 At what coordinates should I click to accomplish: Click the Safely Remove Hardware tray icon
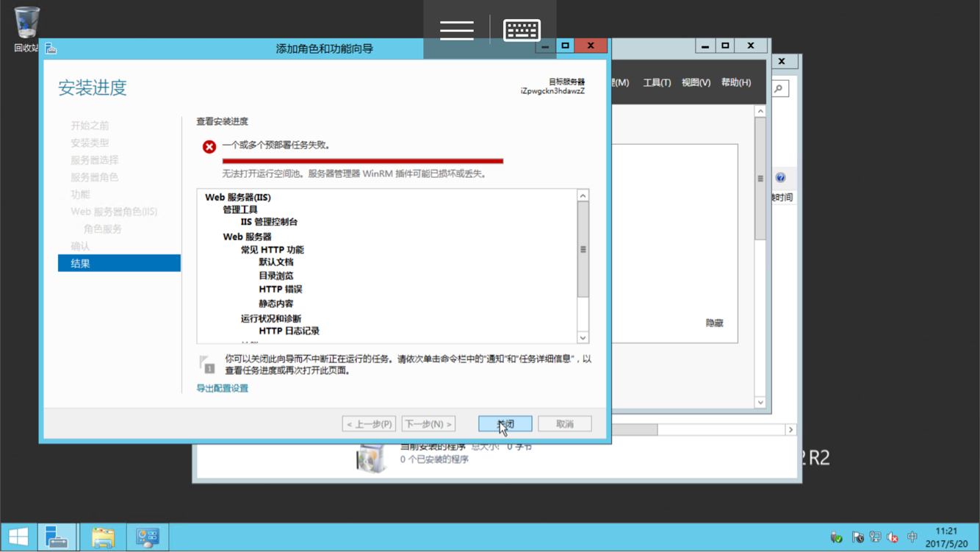pyautogui.click(x=836, y=537)
